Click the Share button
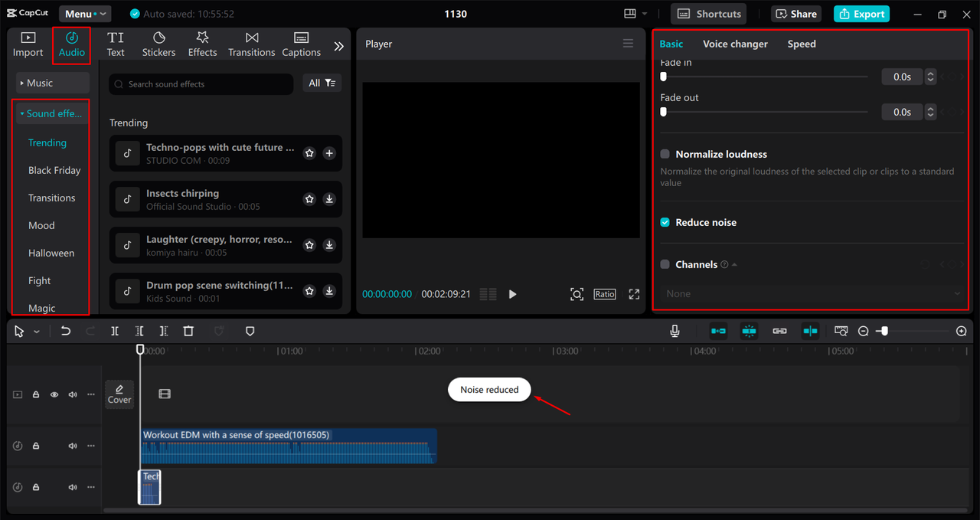 point(796,14)
